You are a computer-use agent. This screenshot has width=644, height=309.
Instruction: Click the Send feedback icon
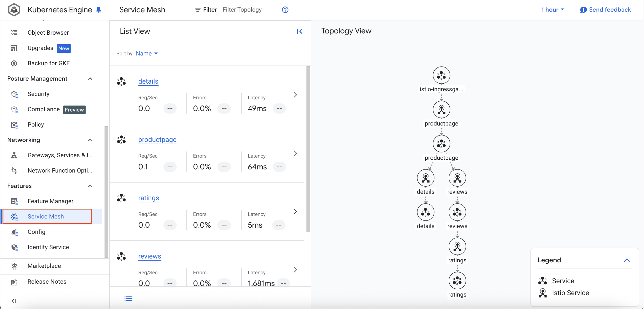click(583, 10)
